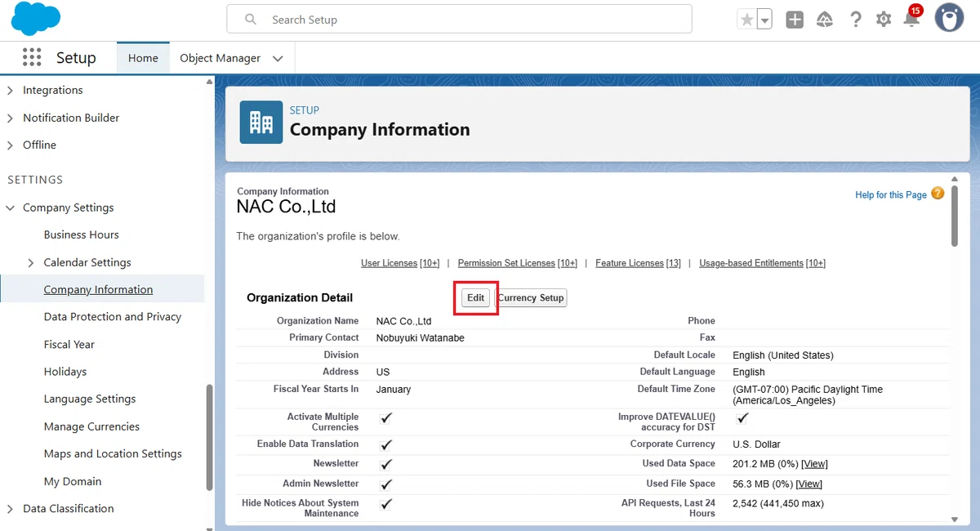Click the Newsletter checkmark
Viewport: 980px width, 531px height.
tap(386, 464)
